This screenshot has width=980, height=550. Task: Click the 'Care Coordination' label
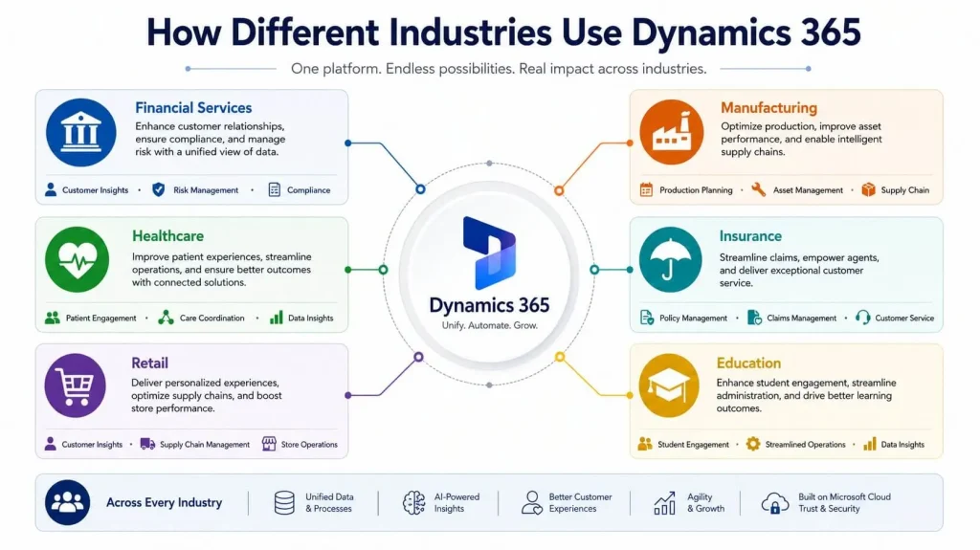tap(212, 319)
